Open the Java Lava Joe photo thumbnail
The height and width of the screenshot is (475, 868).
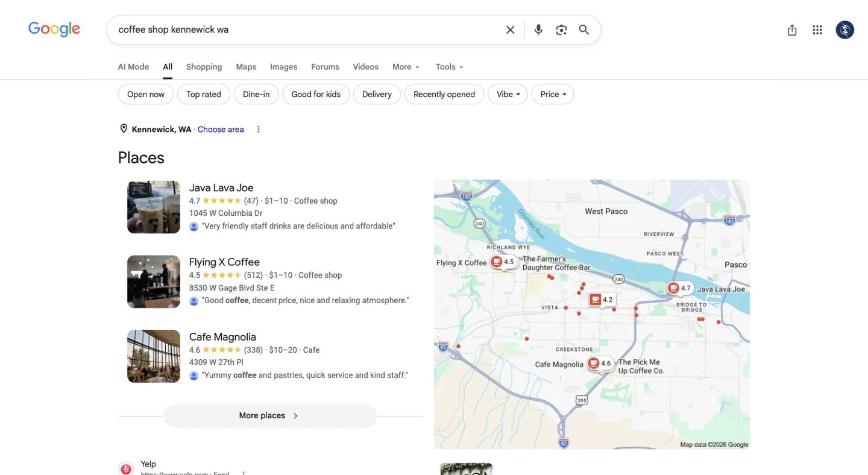coord(154,207)
